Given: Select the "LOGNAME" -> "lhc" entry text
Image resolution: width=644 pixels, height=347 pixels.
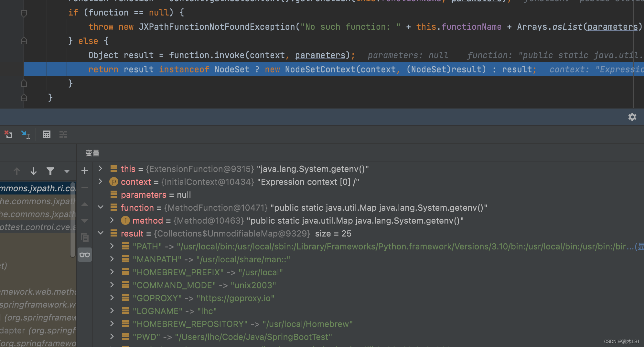Looking at the screenshot, I should click(175, 311).
